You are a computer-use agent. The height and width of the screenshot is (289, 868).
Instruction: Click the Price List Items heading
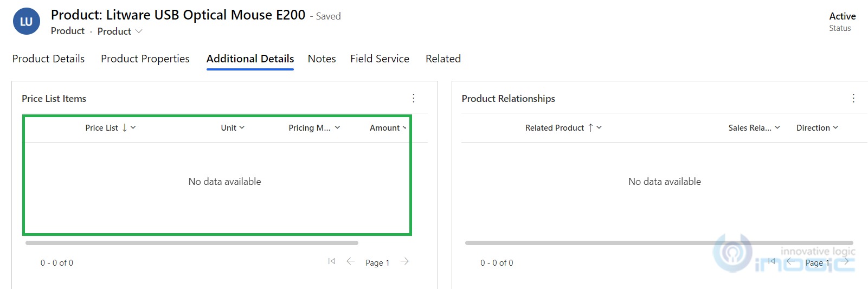pyautogui.click(x=54, y=99)
